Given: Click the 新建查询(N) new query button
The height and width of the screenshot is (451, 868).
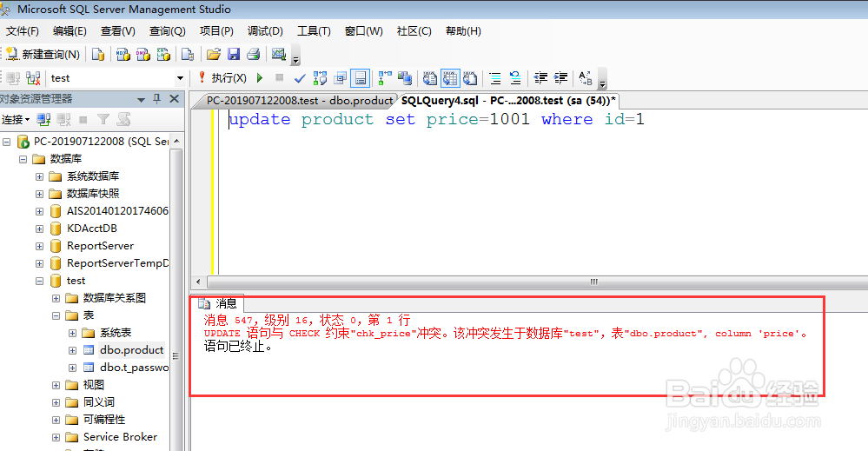Looking at the screenshot, I should (x=43, y=54).
